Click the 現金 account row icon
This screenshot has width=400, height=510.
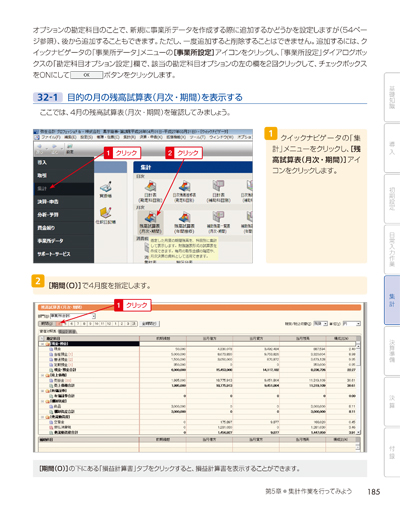(51, 349)
